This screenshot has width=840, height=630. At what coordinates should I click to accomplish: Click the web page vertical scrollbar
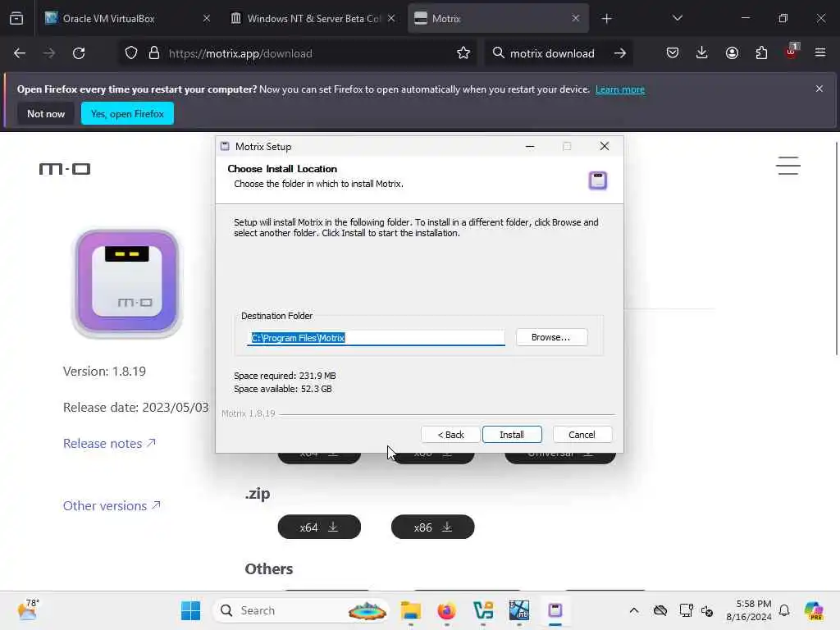coord(836,248)
